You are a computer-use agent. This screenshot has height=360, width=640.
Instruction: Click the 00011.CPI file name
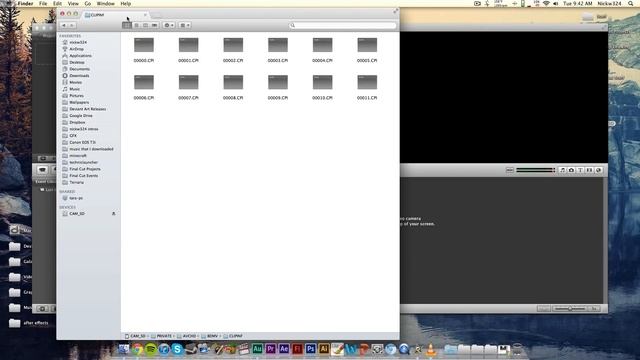pos(367,98)
